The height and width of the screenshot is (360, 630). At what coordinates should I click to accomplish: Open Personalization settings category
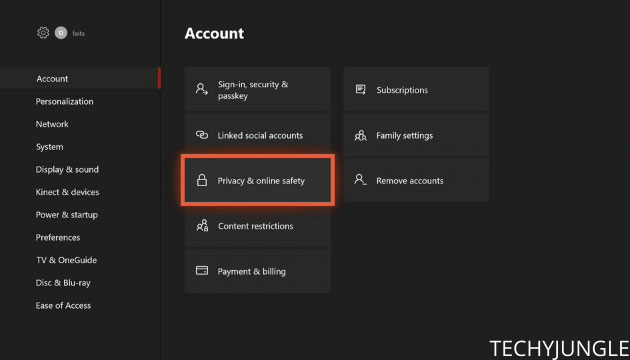click(x=64, y=102)
